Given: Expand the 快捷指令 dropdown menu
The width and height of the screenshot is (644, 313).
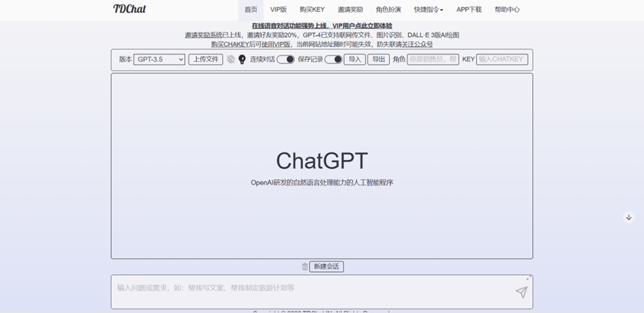Looking at the screenshot, I should tap(428, 10).
